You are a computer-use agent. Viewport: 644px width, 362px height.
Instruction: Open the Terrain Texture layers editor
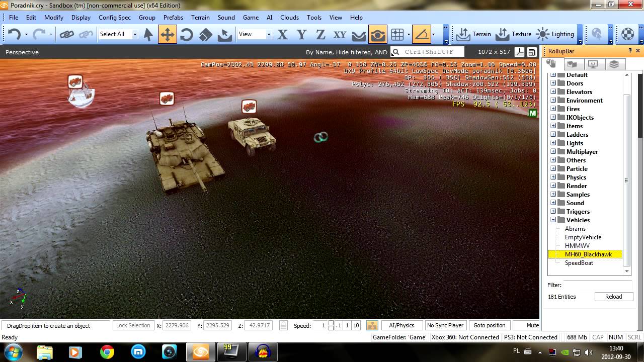click(x=513, y=34)
